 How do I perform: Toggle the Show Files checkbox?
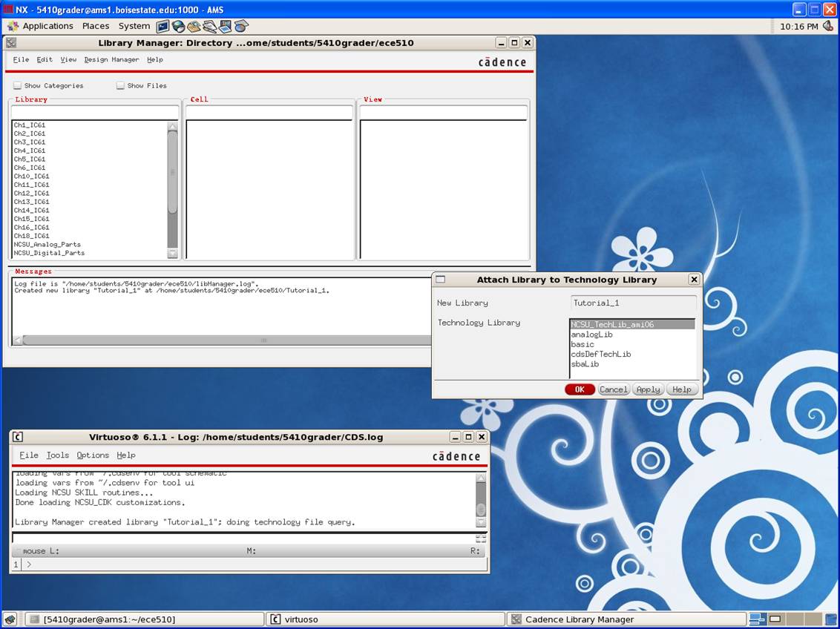(120, 85)
